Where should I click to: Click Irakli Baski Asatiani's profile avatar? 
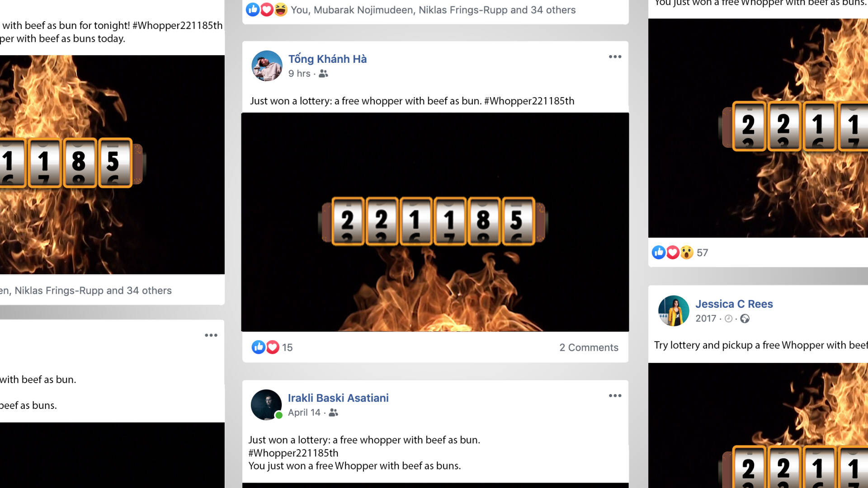266,405
